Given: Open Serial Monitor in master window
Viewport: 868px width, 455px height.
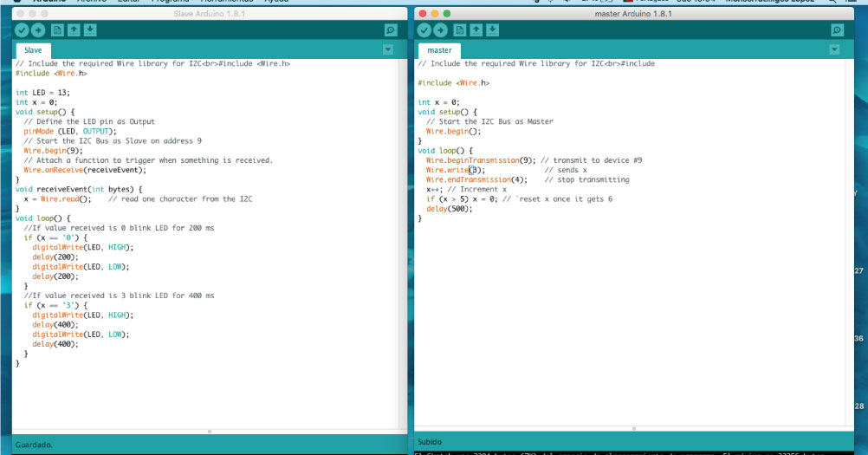Looking at the screenshot, I should pyautogui.click(x=837, y=30).
